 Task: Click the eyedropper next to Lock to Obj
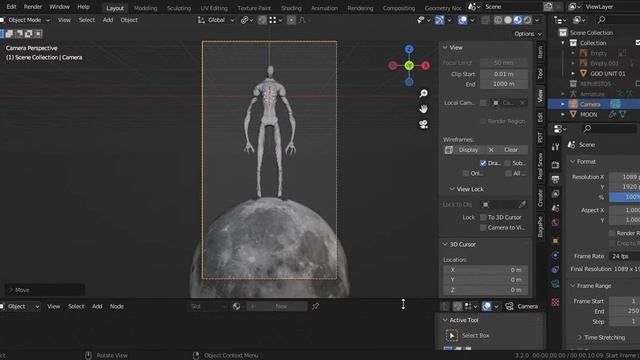(522, 204)
